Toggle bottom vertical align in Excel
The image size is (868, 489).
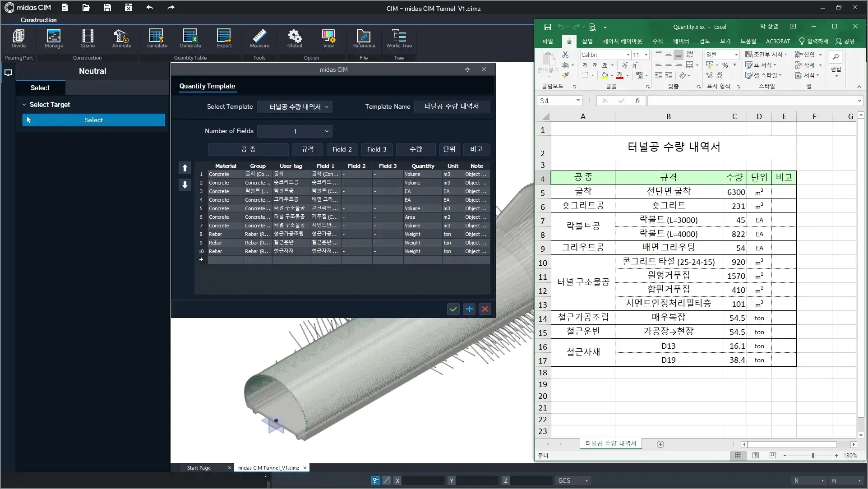coord(678,55)
